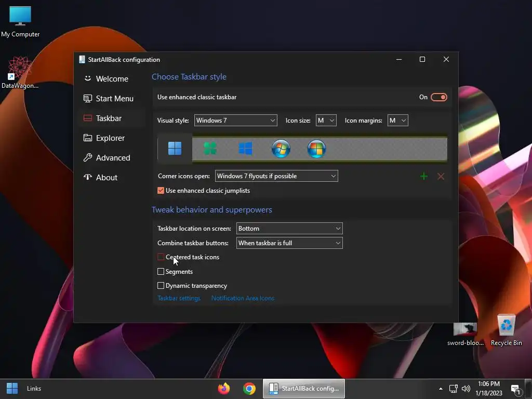Open the About page
This screenshot has width=532, height=399.
click(112, 177)
